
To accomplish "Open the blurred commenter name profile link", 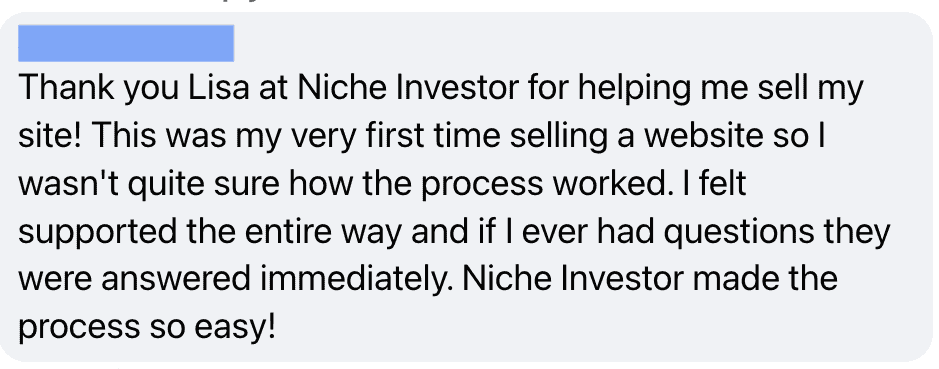I will [126, 43].
